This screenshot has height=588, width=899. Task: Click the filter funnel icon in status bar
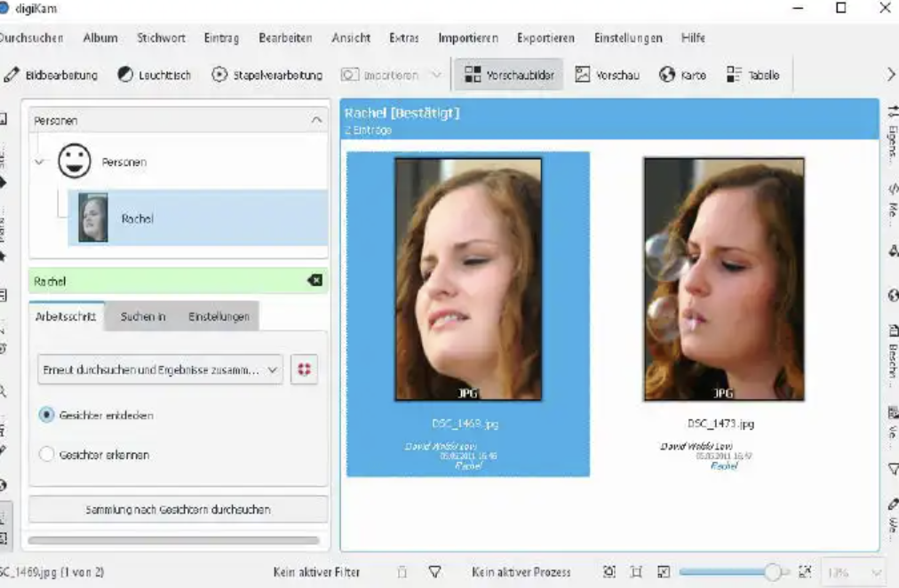click(x=435, y=572)
